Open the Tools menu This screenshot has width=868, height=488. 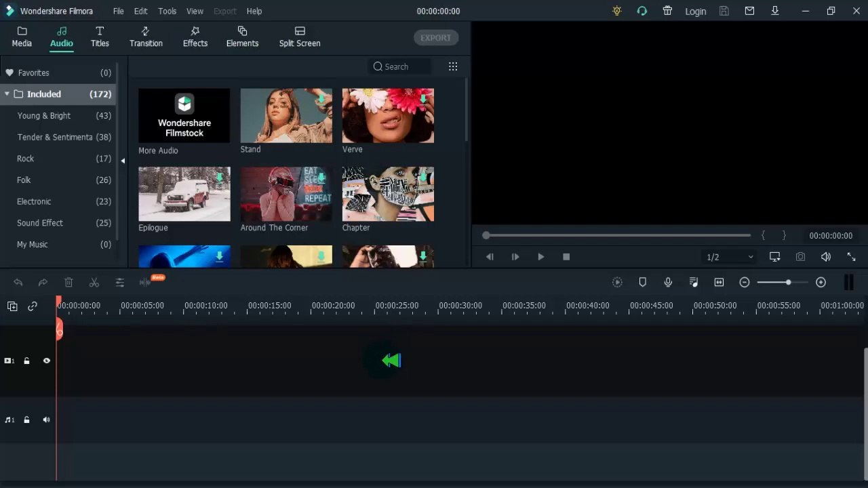pyautogui.click(x=167, y=11)
